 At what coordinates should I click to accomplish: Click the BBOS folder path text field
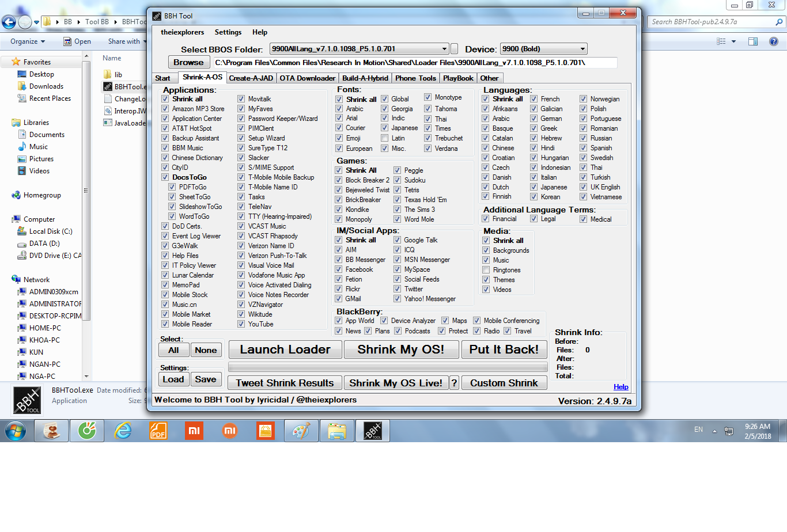point(415,62)
